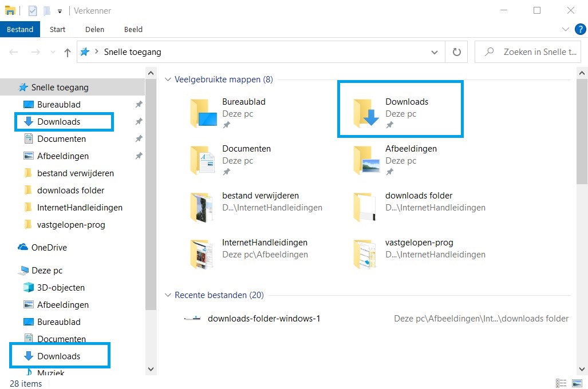Collapse the Recente bestanden section
Screen dimensions: 588x389
[x=167, y=295]
